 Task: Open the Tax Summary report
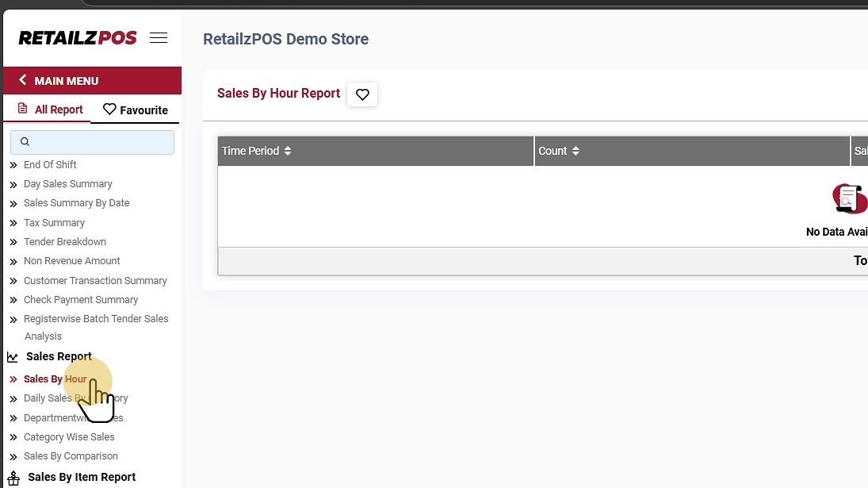(x=54, y=223)
